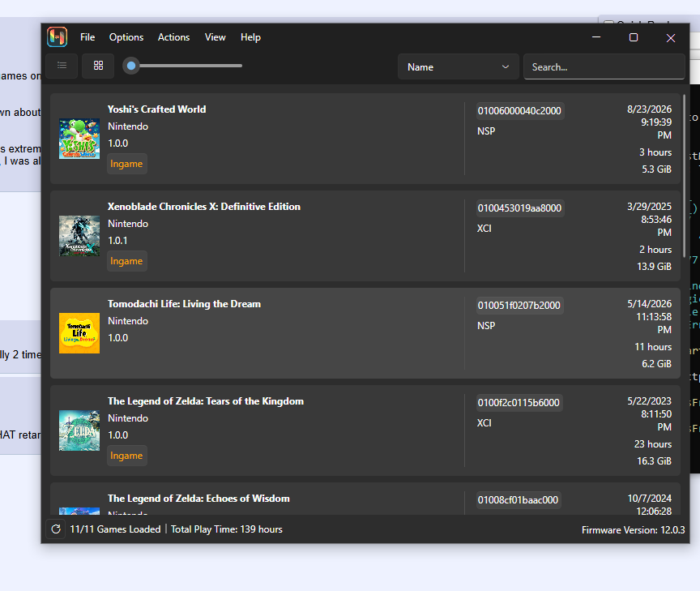Screen dimensions: 700x591
Task: Click Ingame badge for Tears of the Kingdom
Action: point(126,456)
